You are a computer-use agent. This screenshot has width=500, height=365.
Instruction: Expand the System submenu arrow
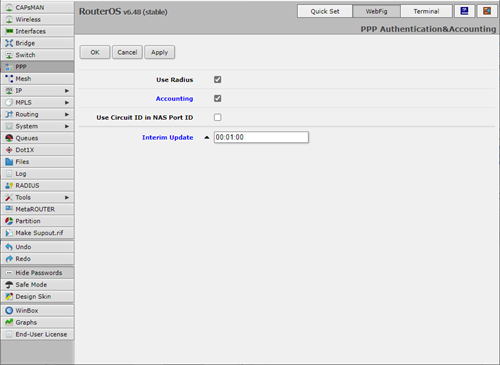tap(67, 126)
